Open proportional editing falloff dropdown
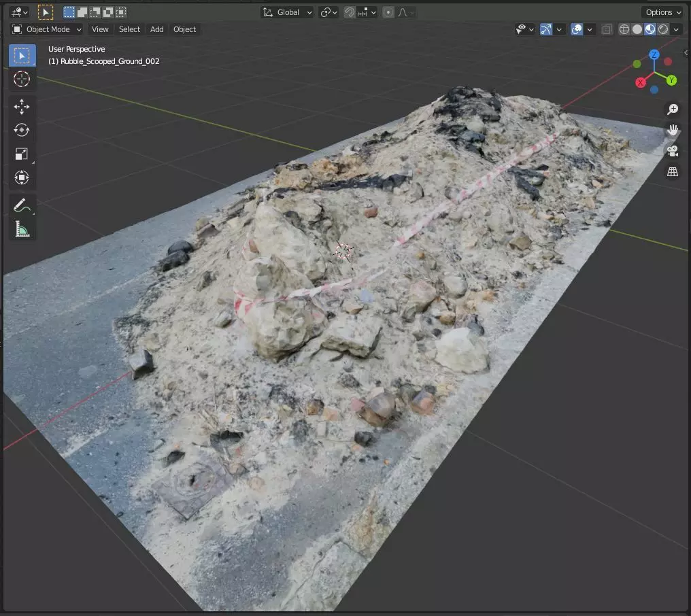This screenshot has height=616, width=691. pyautogui.click(x=405, y=12)
